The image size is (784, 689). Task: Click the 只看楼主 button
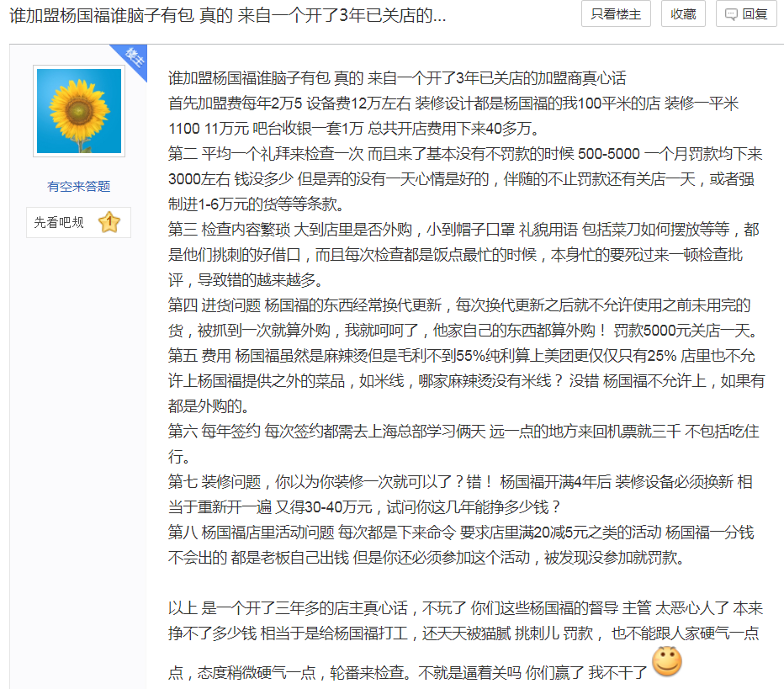pyautogui.click(x=616, y=14)
